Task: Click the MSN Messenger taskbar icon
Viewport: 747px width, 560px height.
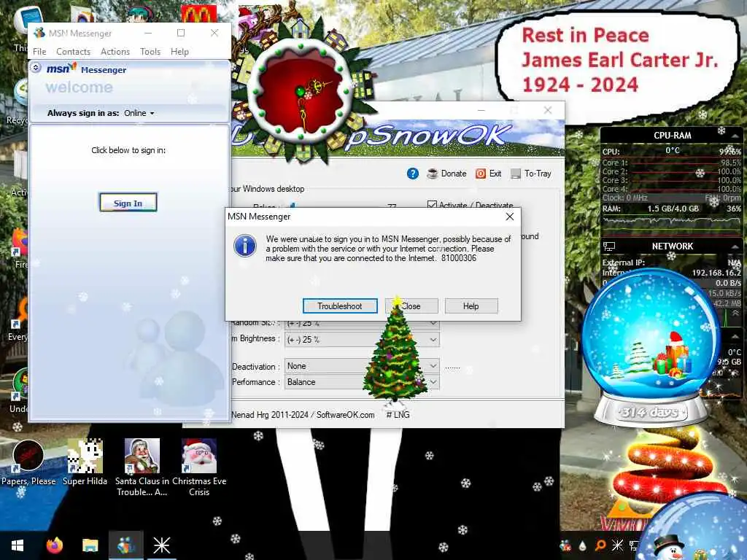Action: click(125, 545)
